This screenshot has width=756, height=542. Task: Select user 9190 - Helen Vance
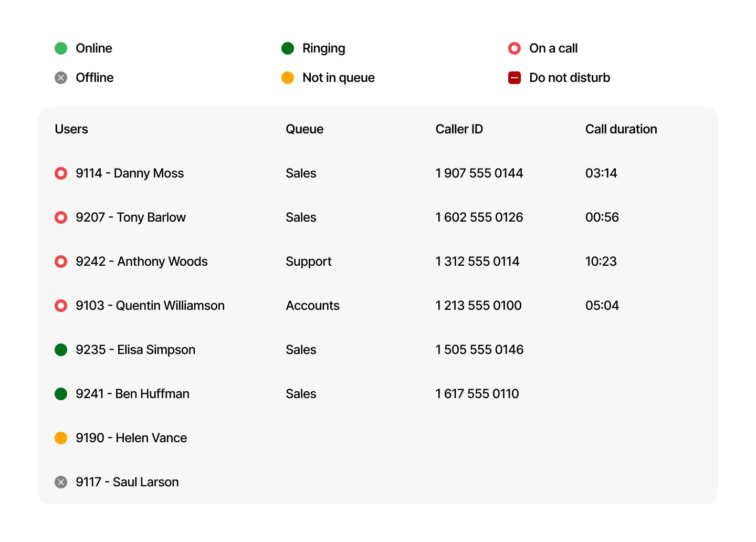click(x=131, y=438)
